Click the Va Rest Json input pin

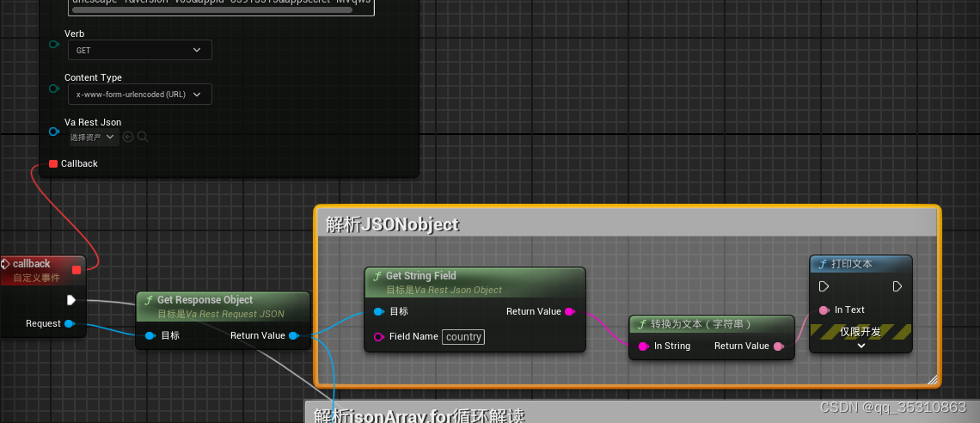pos(54,132)
